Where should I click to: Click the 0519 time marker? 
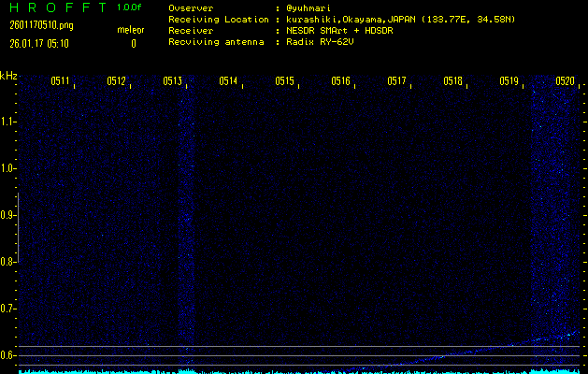click(509, 81)
